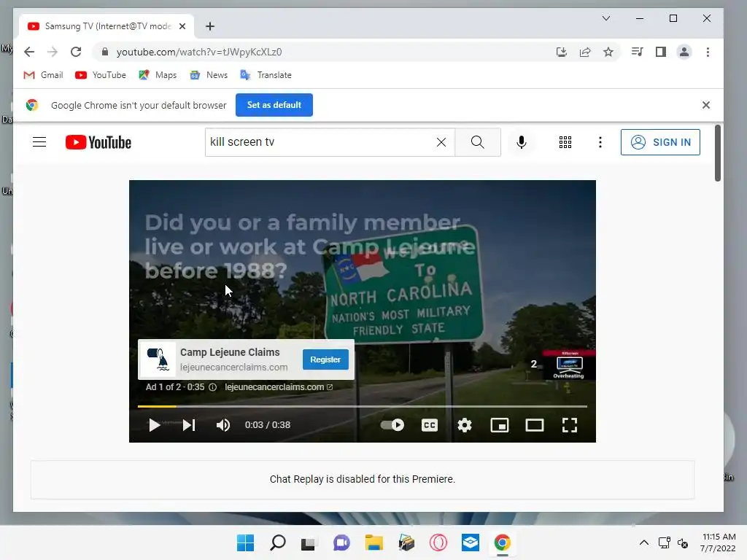Open Windows Start menu
747x560 pixels.
[245, 542]
